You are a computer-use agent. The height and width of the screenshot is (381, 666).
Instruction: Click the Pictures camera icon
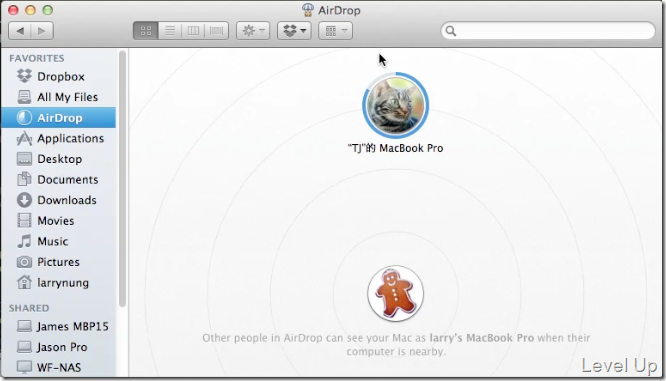click(x=24, y=262)
